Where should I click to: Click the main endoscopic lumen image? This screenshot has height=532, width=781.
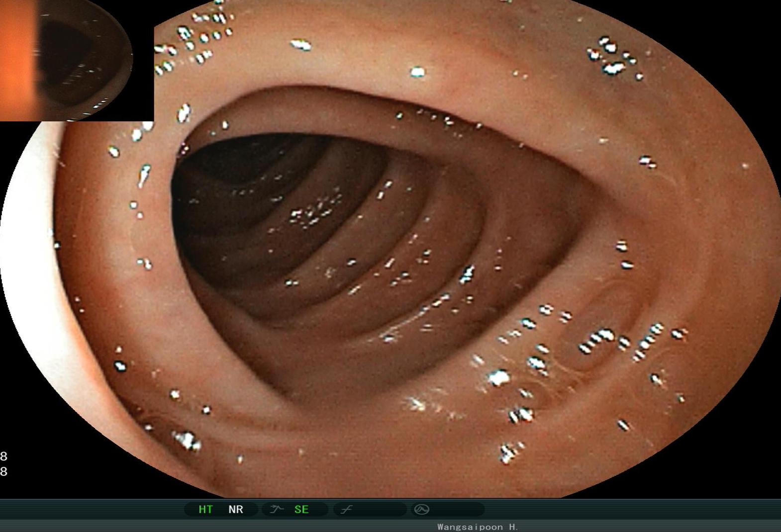click(x=390, y=249)
